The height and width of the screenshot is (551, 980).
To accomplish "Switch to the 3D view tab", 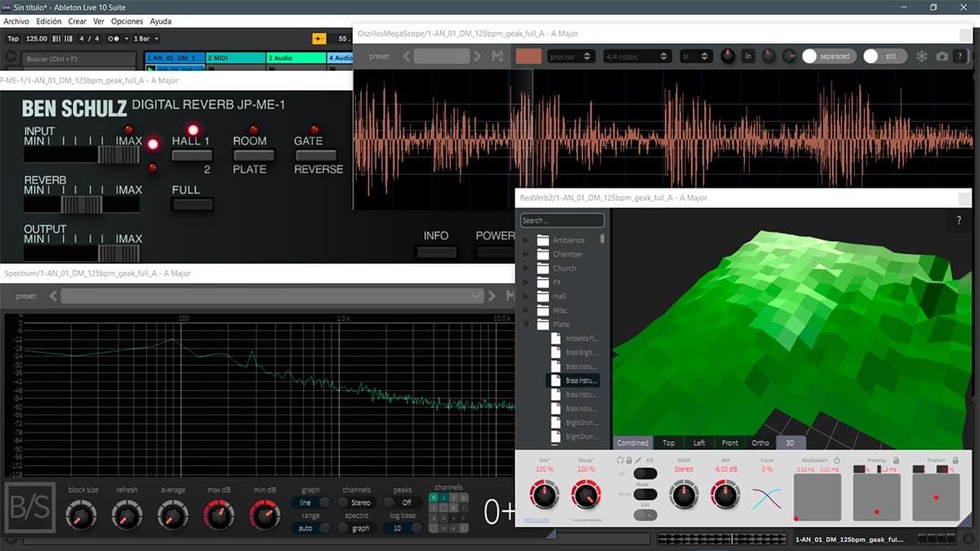I will 790,442.
